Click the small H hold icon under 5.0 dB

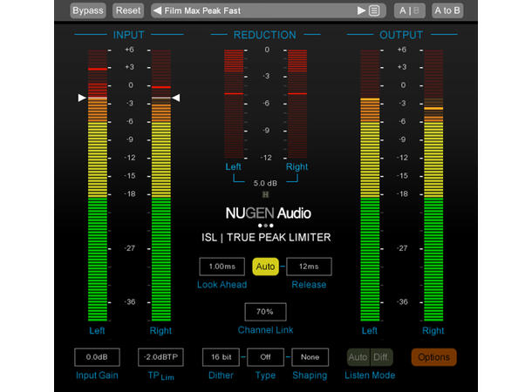[x=265, y=194]
